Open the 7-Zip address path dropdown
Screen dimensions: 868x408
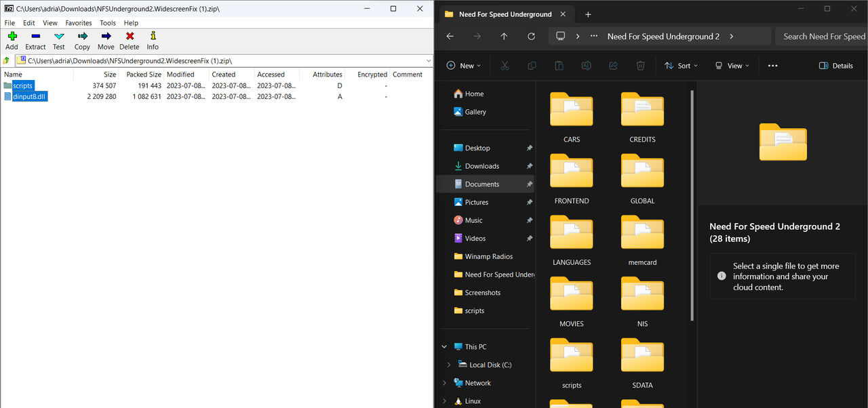(429, 61)
